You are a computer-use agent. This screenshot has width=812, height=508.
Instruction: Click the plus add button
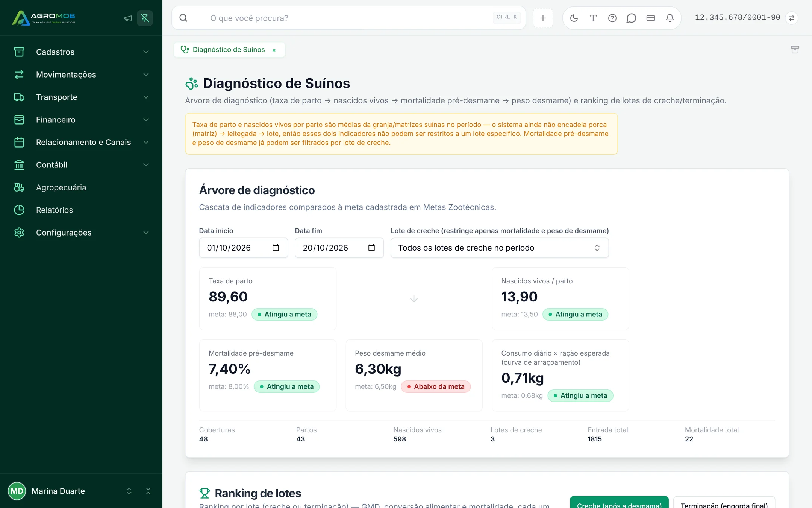(x=543, y=18)
